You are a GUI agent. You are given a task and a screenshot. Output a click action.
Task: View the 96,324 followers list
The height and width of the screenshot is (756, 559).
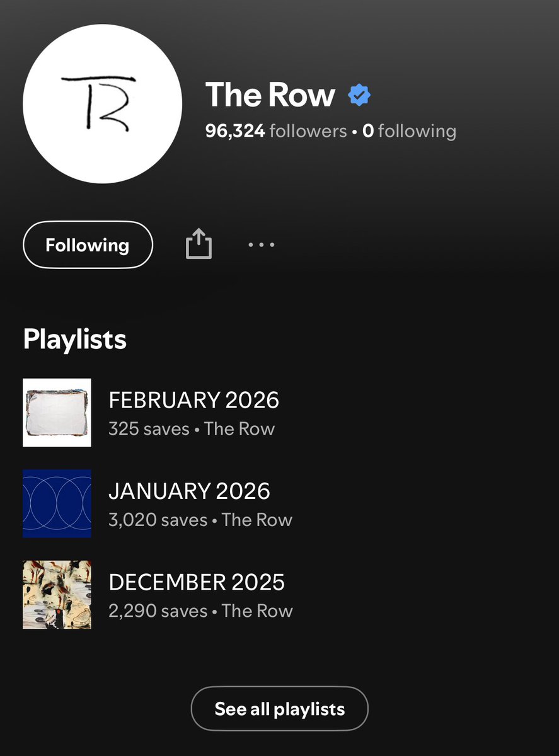tap(276, 131)
